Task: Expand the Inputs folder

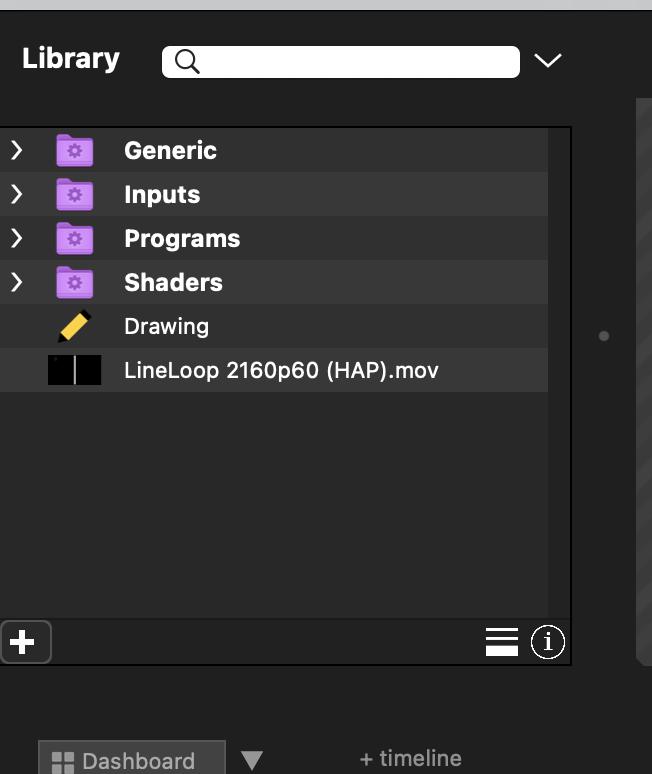Action: (x=17, y=194)
